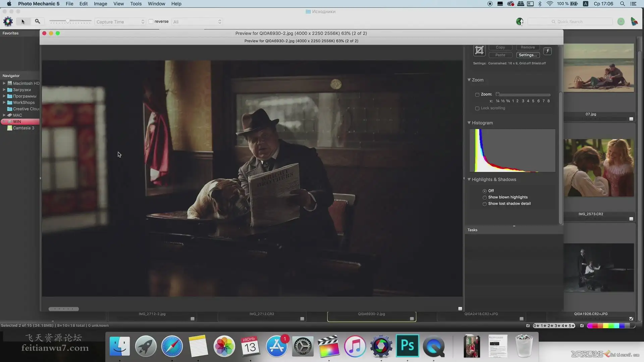Viewport: 644px width, 362px height.
Task: Open Photoshop from the dock
Action: (x=407, y=346)
